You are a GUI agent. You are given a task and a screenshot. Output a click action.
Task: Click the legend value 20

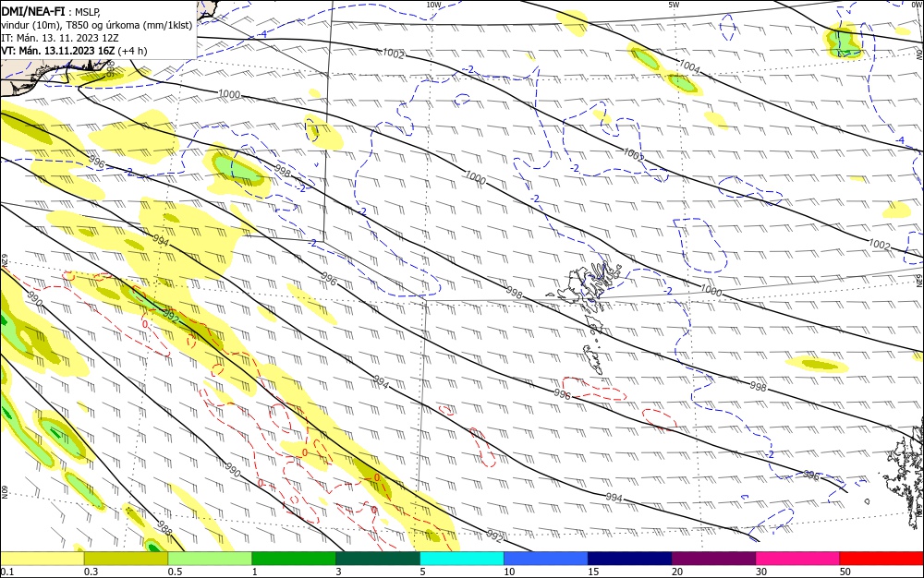click(677, 572)
